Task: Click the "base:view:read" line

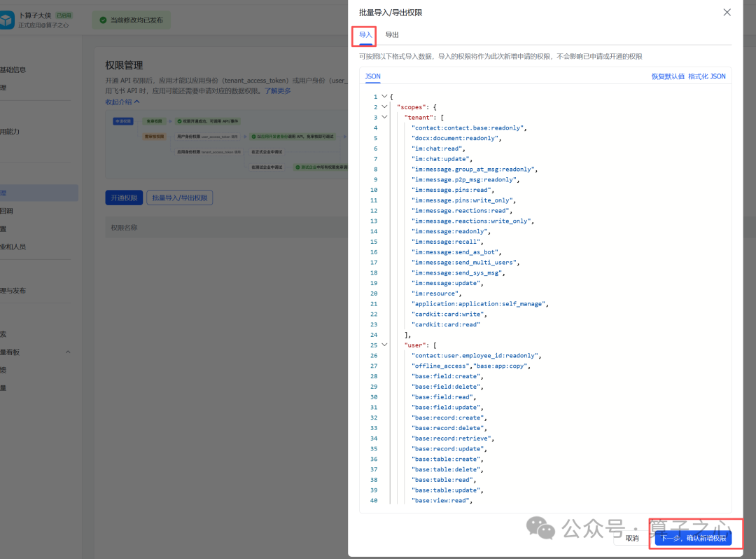Action: (442, 501)
